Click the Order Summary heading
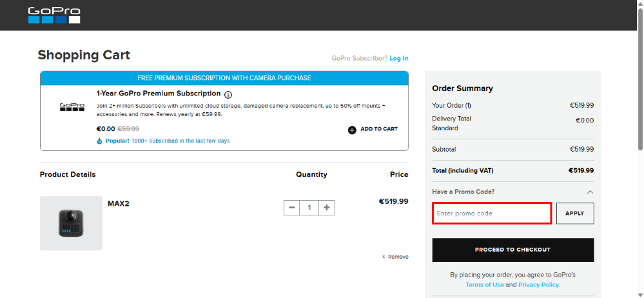Screen dimensions: 644x298 click(462, 88)
